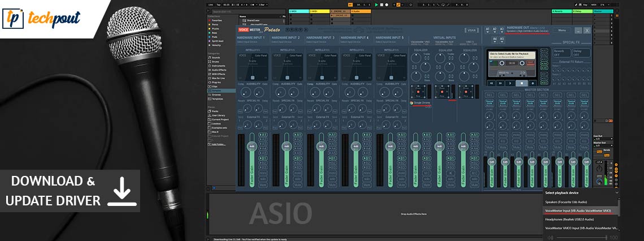The image size is (644, 241).
Task: Open Packs under Places
Action: tap(214, 111)
